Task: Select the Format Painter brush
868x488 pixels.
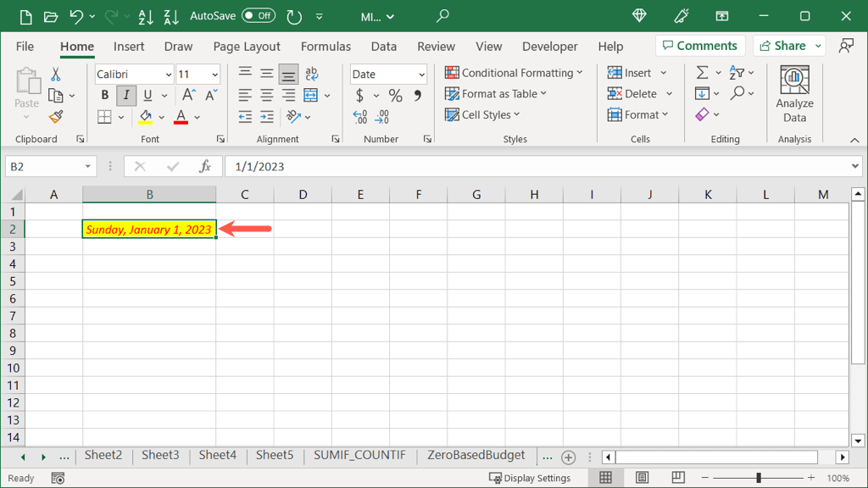Action: [55, 117]
